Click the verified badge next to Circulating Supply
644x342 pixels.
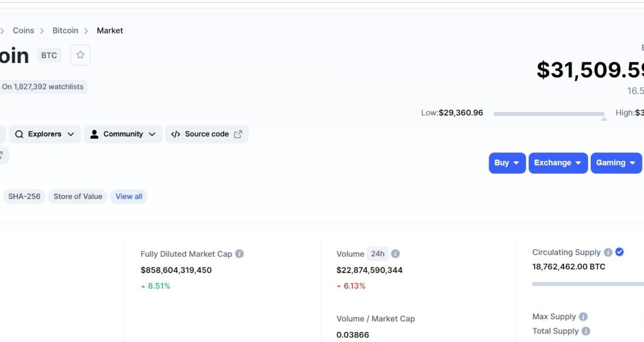tap(620, 253)
